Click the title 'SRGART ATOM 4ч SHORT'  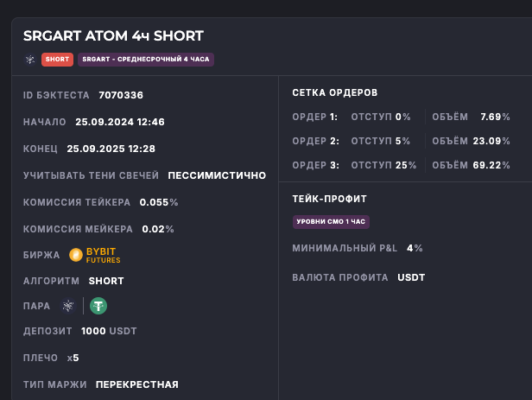tap(113, 35)
